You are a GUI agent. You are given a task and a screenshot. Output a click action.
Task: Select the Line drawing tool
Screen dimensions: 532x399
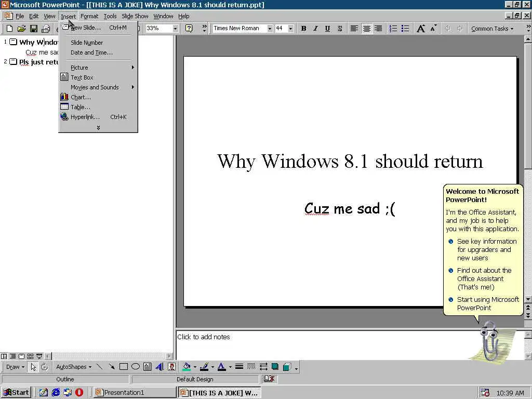click(99, 367)
